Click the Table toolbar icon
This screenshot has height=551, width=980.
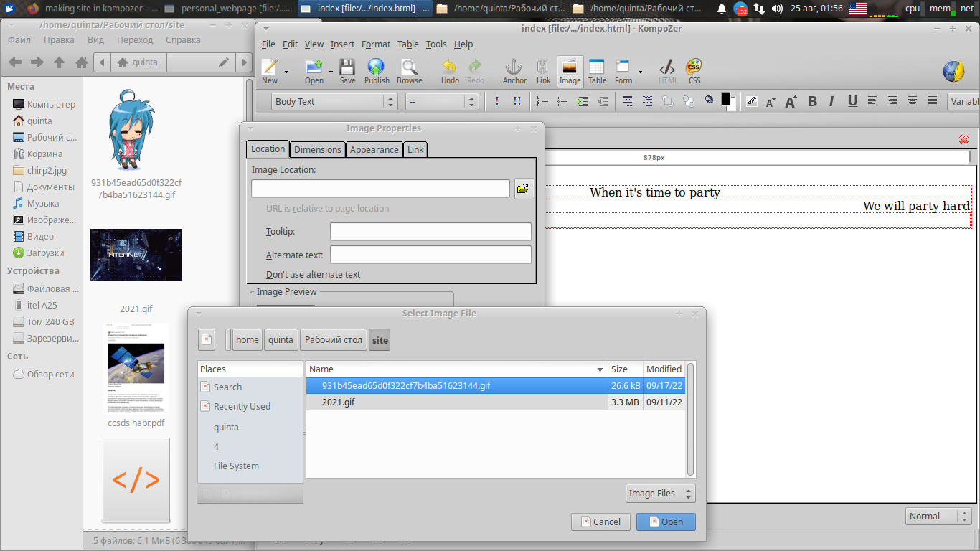(x=597, y=71)
